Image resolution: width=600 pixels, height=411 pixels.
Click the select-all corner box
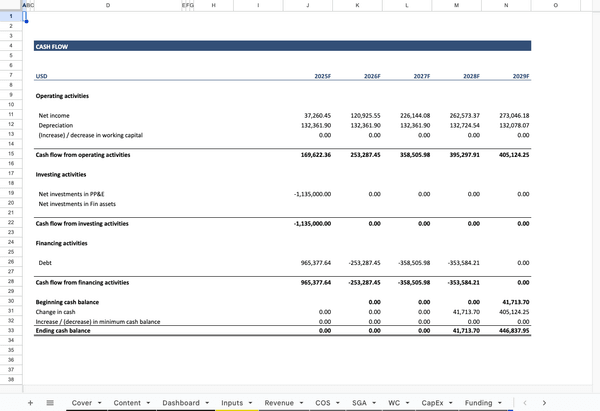point(10,6)
